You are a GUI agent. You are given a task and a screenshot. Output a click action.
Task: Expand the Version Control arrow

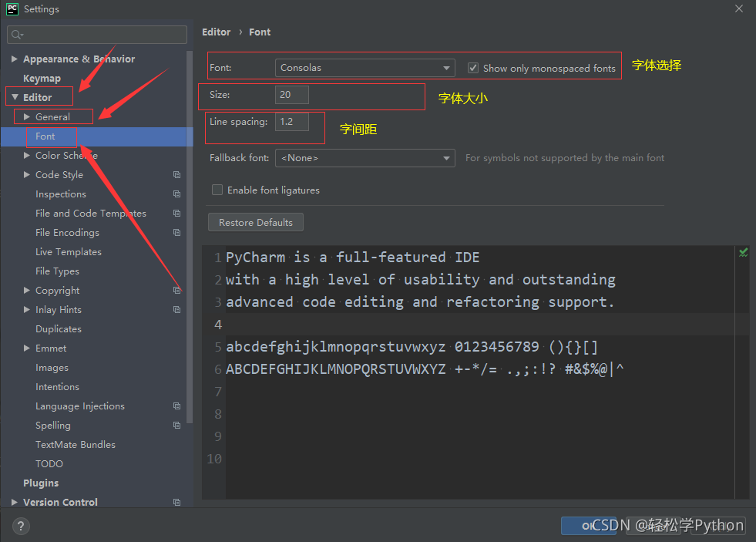(x=15, y=502)
